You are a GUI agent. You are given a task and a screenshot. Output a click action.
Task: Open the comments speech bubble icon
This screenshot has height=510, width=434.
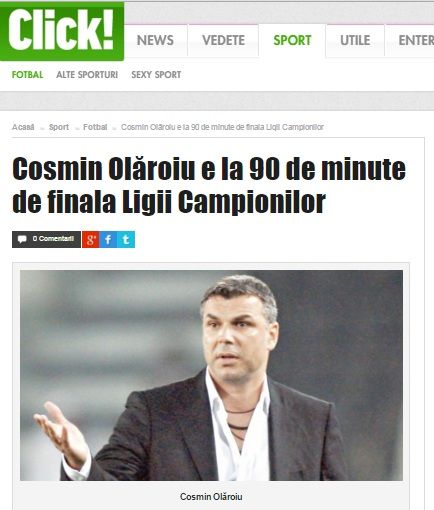point(22,239)
